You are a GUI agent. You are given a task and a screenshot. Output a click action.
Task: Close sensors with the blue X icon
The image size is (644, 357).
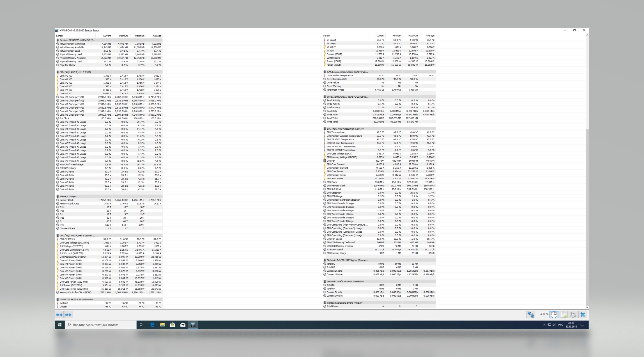(583, 315)
